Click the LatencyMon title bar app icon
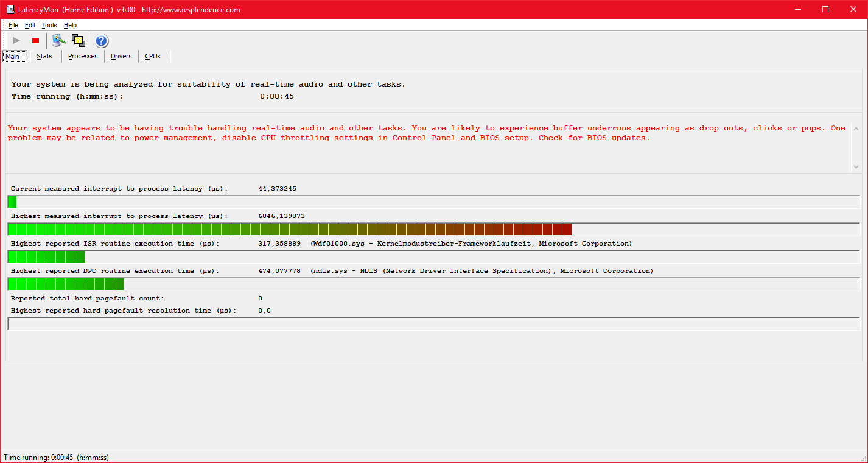 [11, 9]
